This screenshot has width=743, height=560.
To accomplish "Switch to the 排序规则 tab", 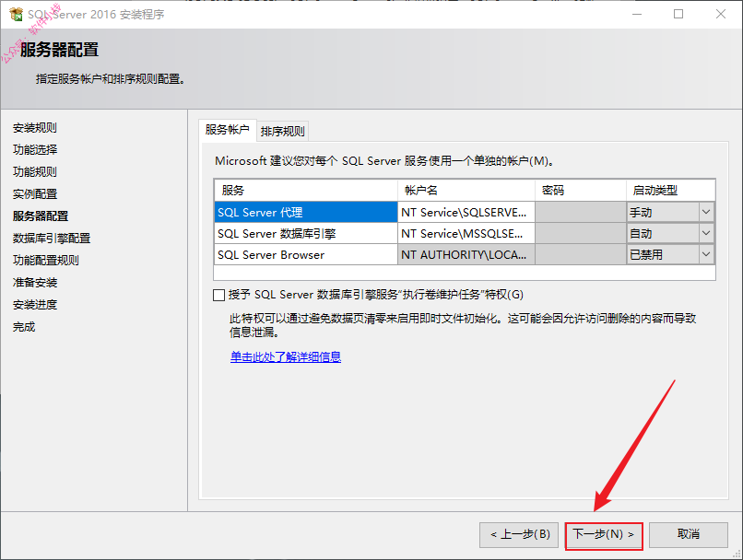I will pyautogui.click(x=282, y=131).
